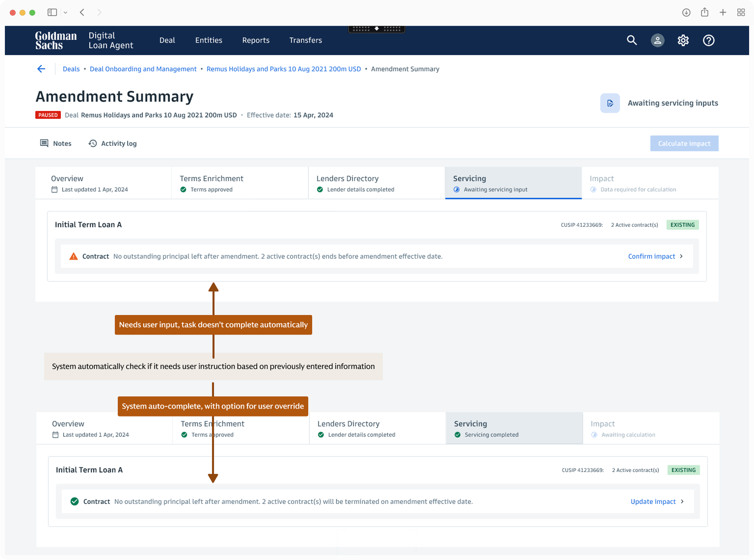Show the tab overview grid icon
The width and height of the screenshot is (754, 560).
pyautogui.click(x=741, y=13)
